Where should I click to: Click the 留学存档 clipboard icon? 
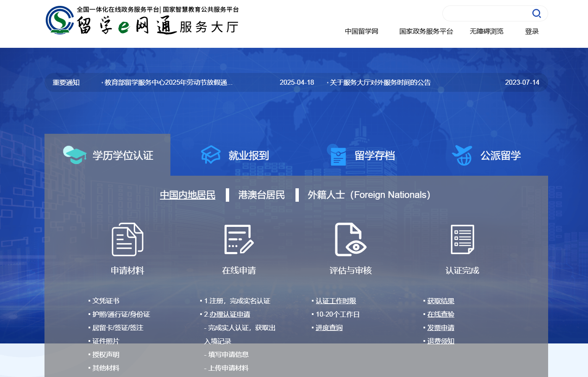point(338,156)
